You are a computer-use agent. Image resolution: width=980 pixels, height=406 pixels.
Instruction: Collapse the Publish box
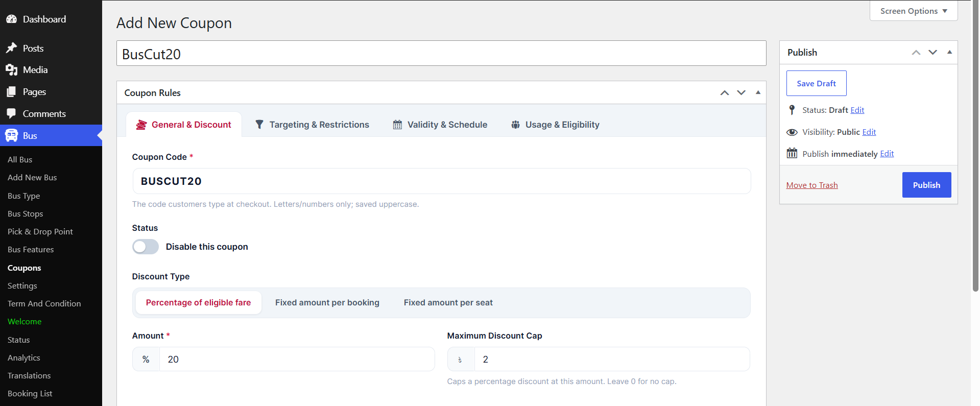949,53
